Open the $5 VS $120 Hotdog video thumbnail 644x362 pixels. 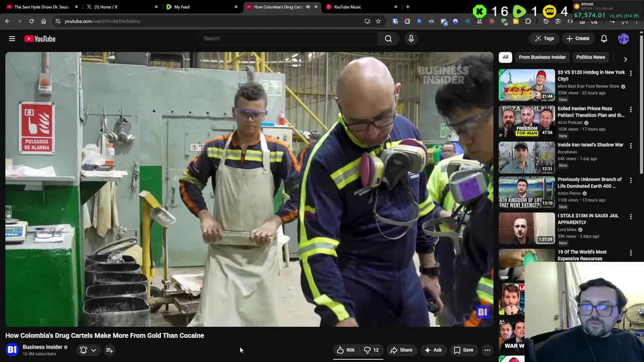(x=527, y=85)
